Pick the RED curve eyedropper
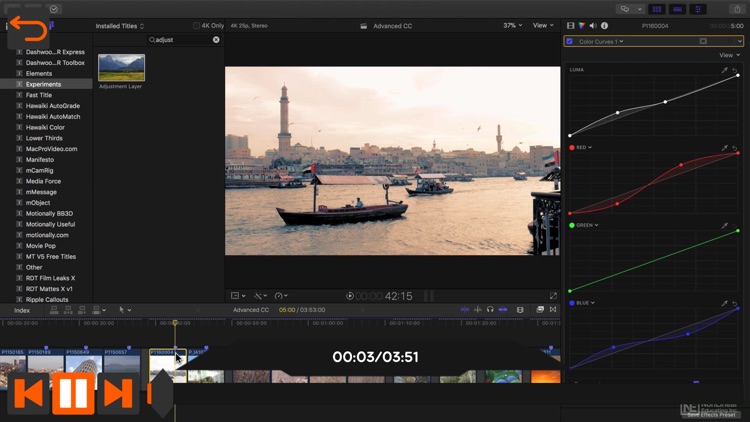The height and width of the screenshot is (422, 750). (725, 148)
